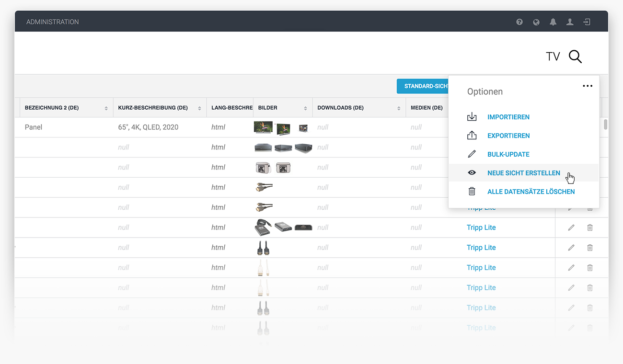Sort the Bilder column
Screen dimensions: 623x364
click(x=305, y=108)
